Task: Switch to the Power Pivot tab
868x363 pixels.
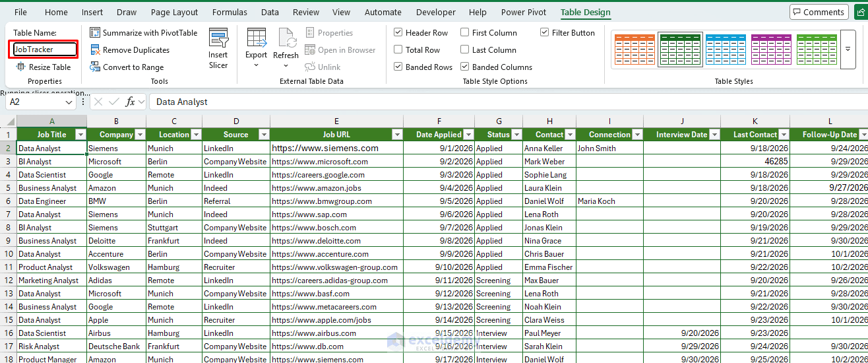Action: click(523, 12)
